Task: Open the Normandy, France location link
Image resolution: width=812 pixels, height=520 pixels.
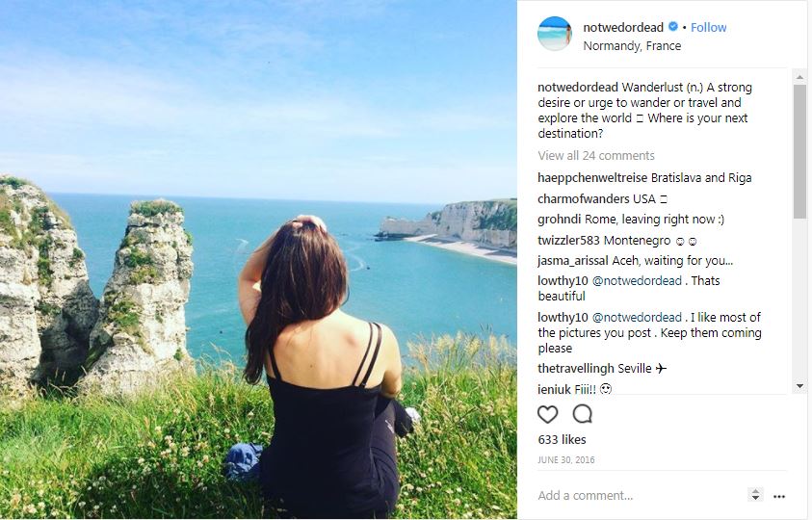Action: [632, 46]
